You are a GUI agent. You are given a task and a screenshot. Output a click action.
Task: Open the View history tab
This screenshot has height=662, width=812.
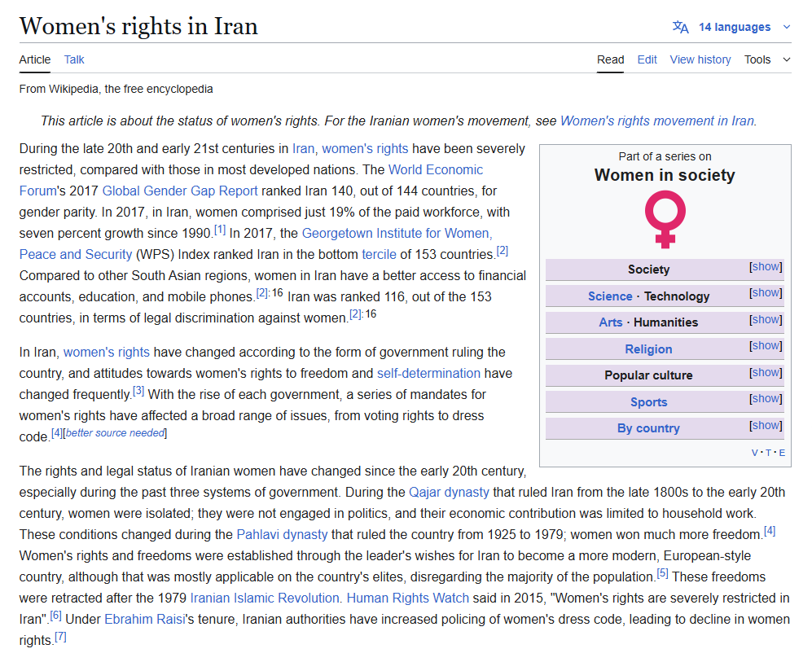pos(700,59)
